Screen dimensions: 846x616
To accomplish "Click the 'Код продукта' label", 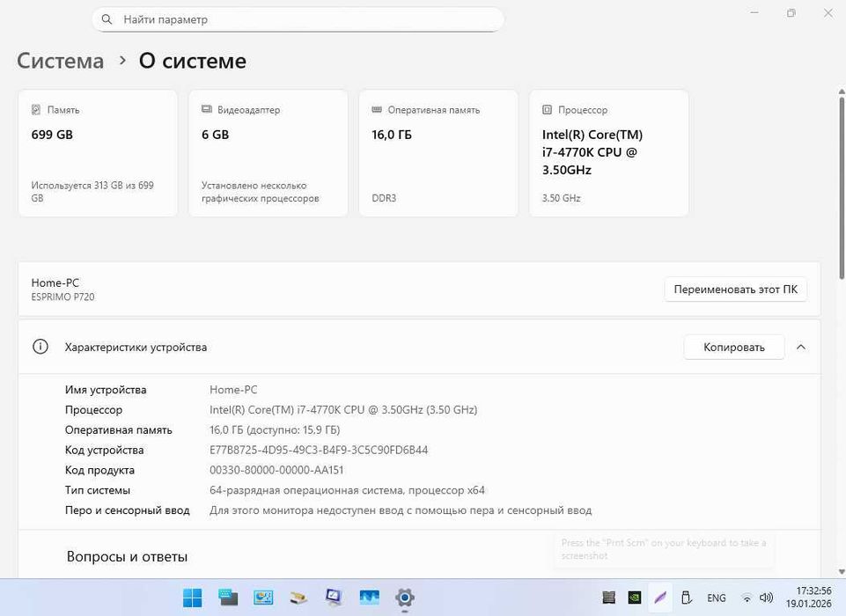I will tap(99, 470).
